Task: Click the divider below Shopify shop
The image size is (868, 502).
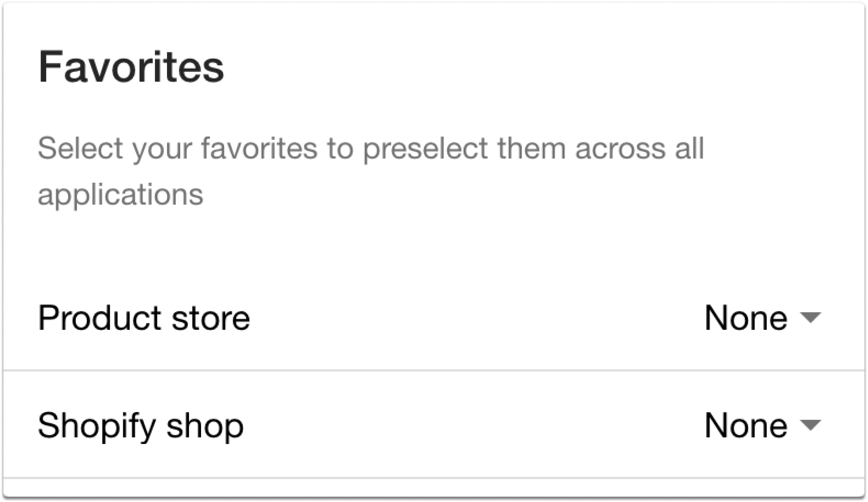Action: click(434, 478)
